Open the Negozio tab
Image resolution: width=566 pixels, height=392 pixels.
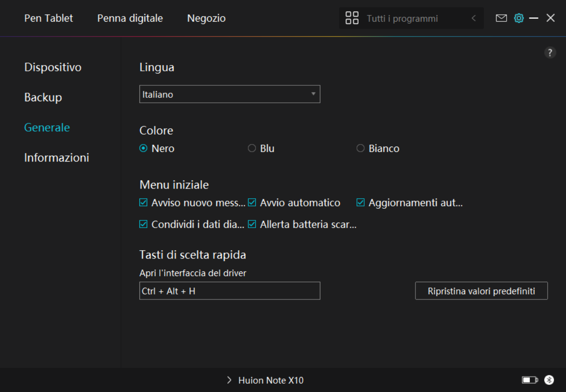[x=206, y=18]
